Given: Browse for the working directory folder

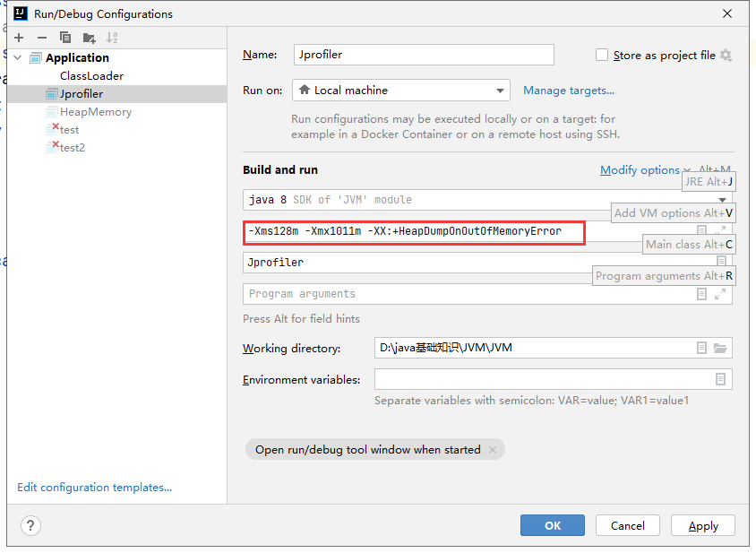Looking at the screenshot, I should pos(721,348).
